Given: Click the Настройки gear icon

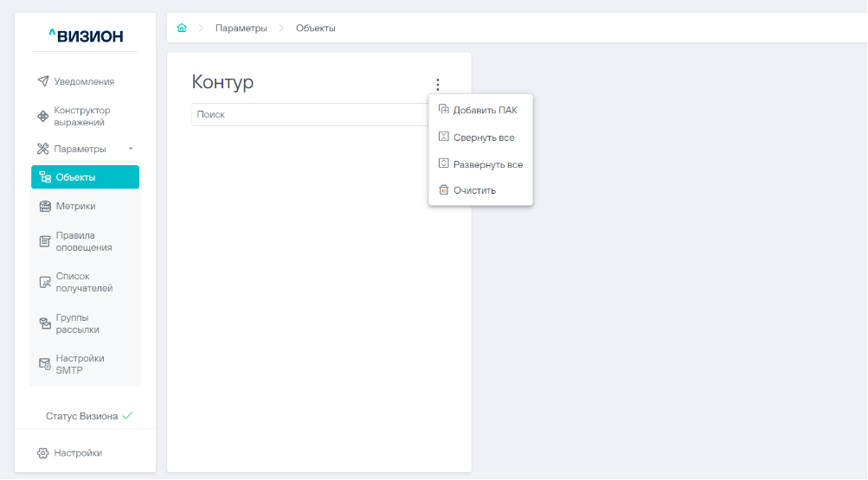Looking at the screenshot, I should [43, 452].
